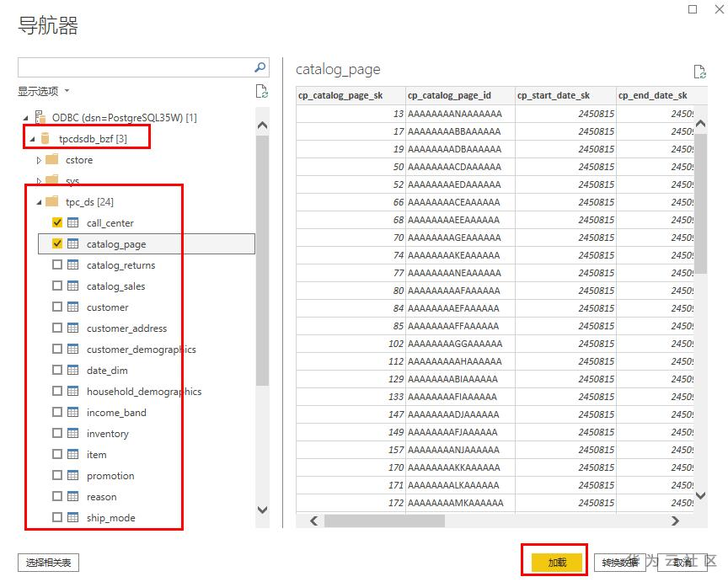This screenshot has height=582, width=728.
Task: Collapse the ODBC PostgreSQL35W node
Action: click(x=25, y=118)
